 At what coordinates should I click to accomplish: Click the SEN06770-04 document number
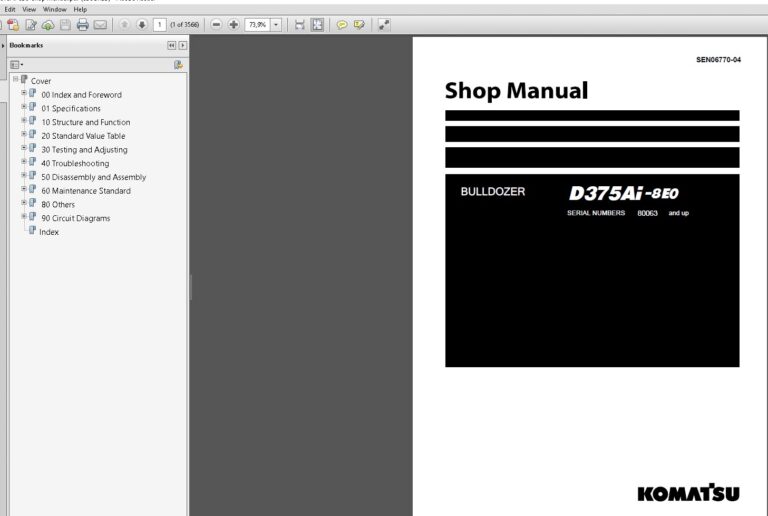tap(718, 60)
